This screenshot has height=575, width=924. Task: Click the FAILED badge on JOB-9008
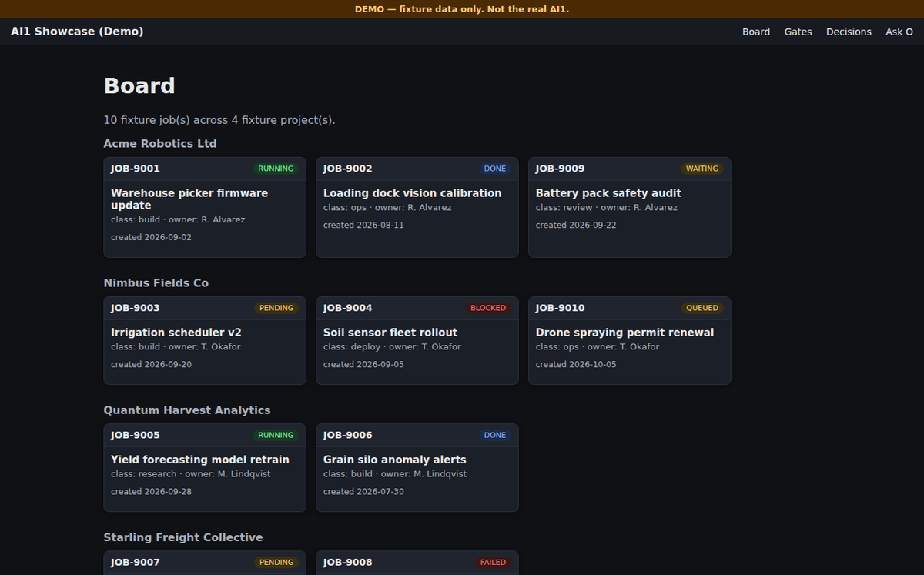pyautogui.click(x=493, y=562)
